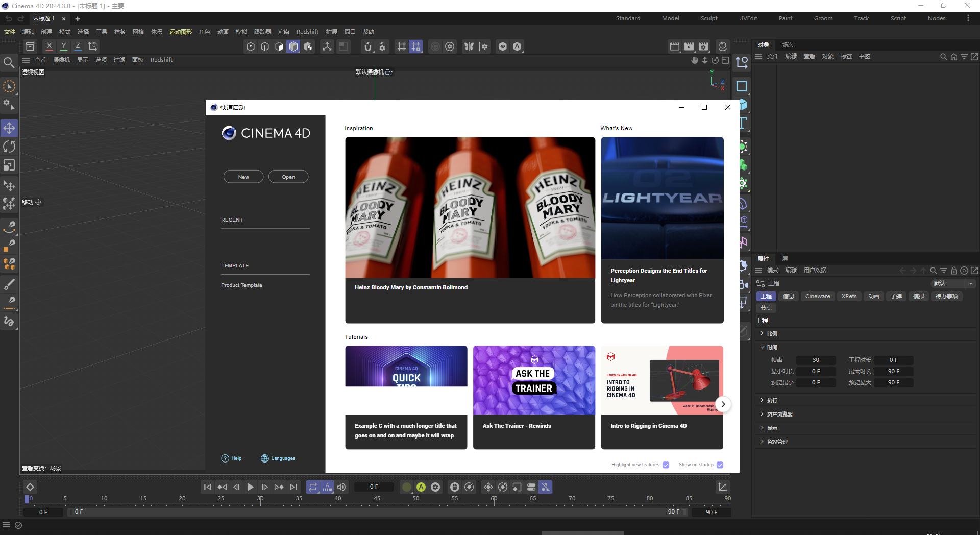Open snap settings gear beside magnet

coord(382,46)
